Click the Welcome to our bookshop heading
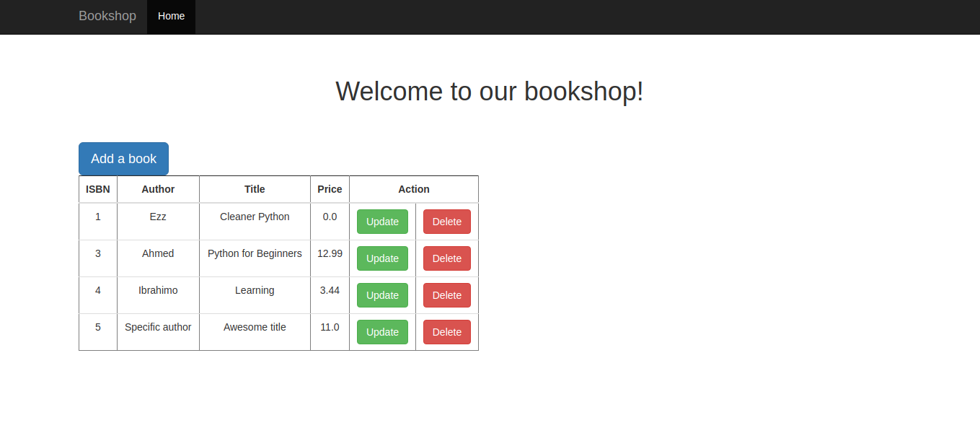This screenshot has width=980, height=436. [490, 91]
